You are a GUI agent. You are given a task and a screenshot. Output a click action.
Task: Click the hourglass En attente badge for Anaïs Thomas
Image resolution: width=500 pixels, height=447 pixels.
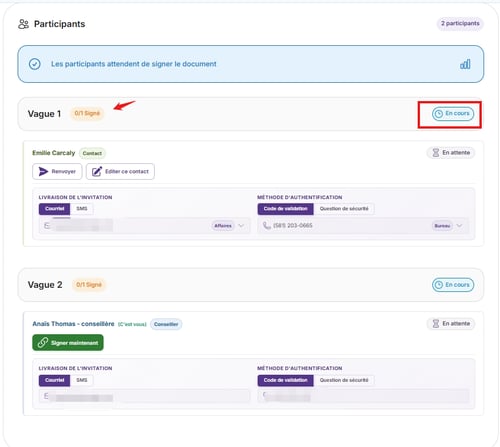coord(451,324)
